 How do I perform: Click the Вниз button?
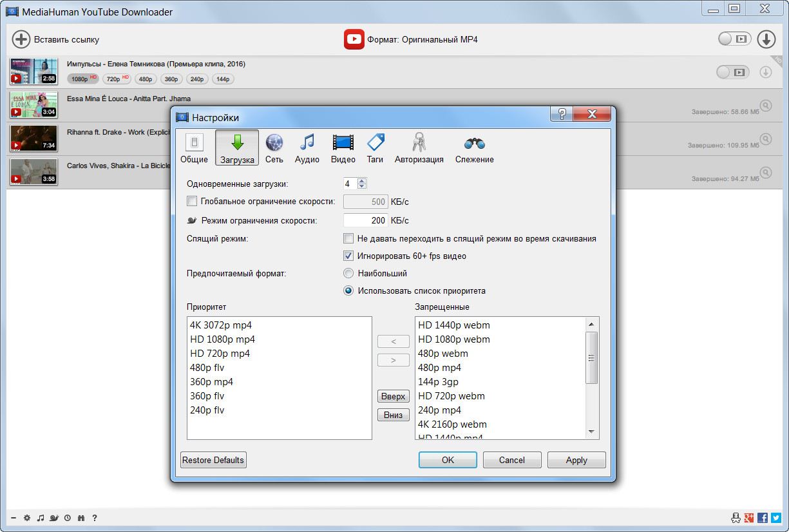pyautogui.click(x=394, y=415)
